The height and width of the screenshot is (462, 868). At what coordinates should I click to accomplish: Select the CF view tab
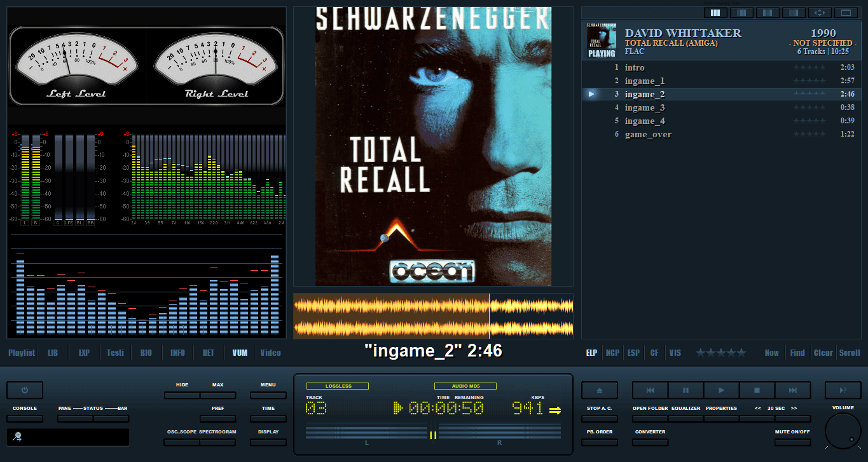pos(654,353)
